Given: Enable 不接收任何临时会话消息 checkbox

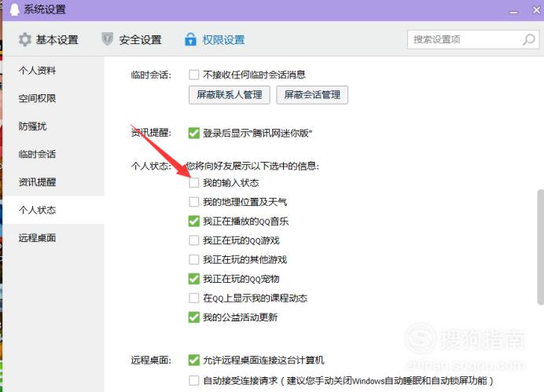Looking at the screenshot, I should click(194, 75).
